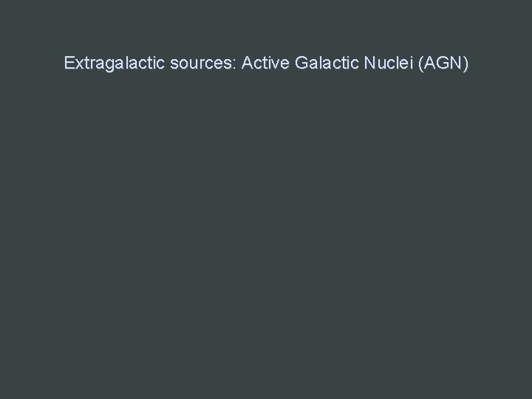Click the empty dark slide background
Image resolution: width=532 pixels, height=399 pixels.
pos(266,236)
